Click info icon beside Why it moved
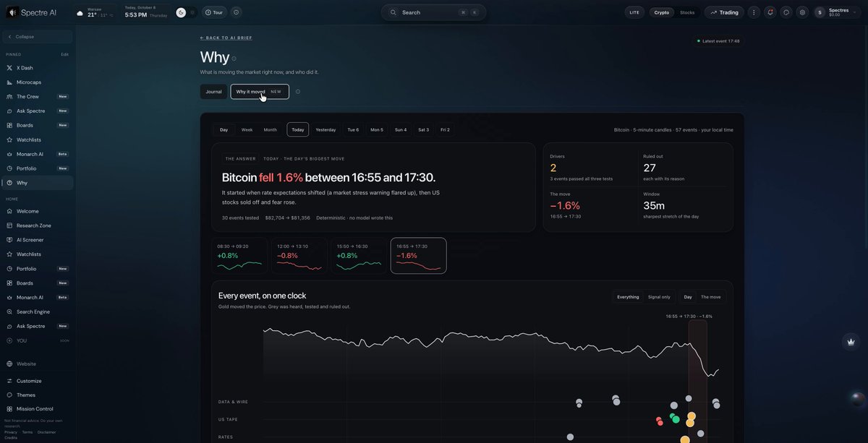Image resolution: width=868 pixels, height=443 pixels. tap(297, 92)
